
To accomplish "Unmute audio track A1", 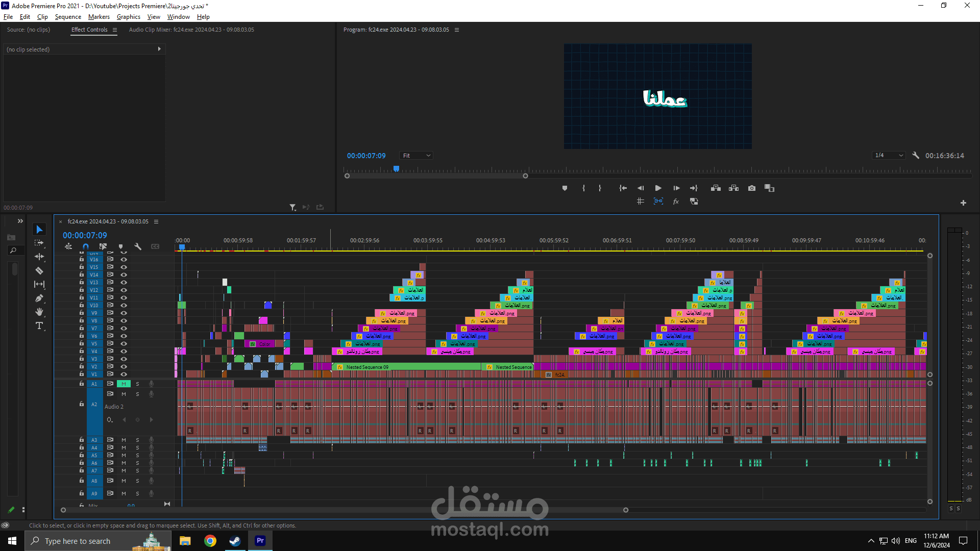I will tap(124, 384).
